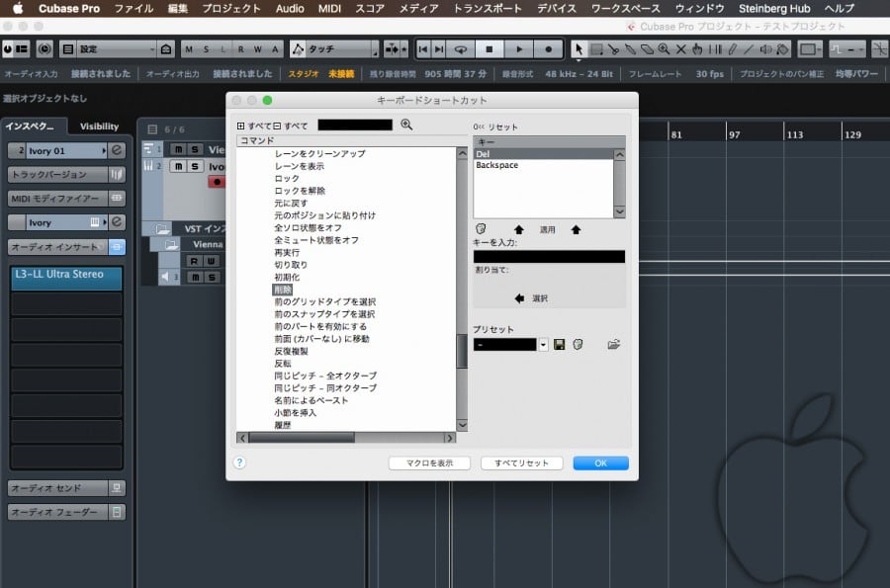Screen dimensions: 890x588
Task: Collapse all commands with minus すべて
Action: (291, 126)
